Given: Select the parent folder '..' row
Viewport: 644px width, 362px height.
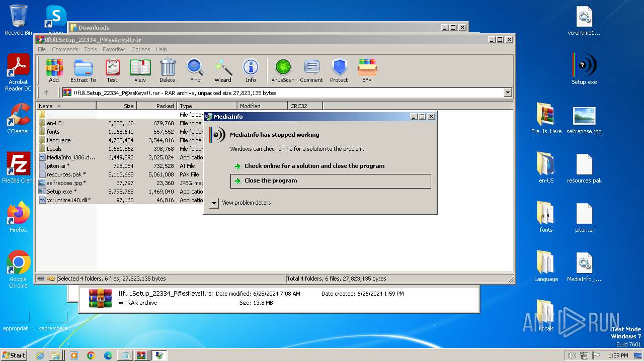Looking at the screenshot, I should pos(120,115).
